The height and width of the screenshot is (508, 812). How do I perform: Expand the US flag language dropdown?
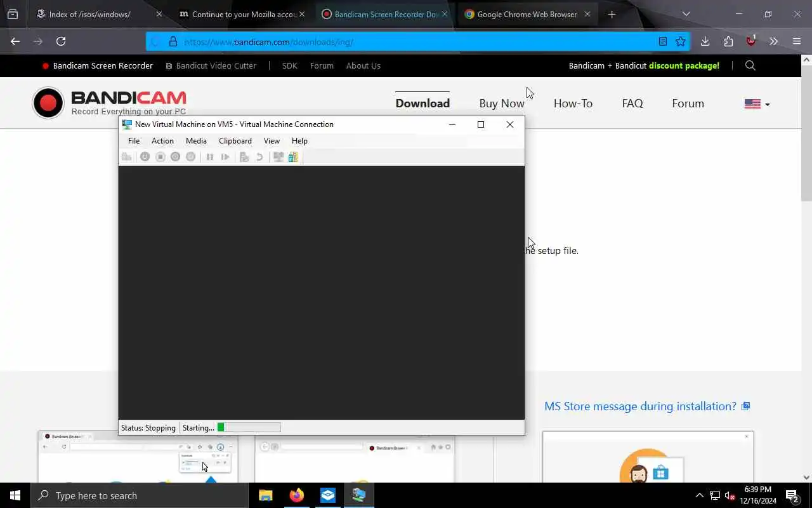[x=757, y=104]
